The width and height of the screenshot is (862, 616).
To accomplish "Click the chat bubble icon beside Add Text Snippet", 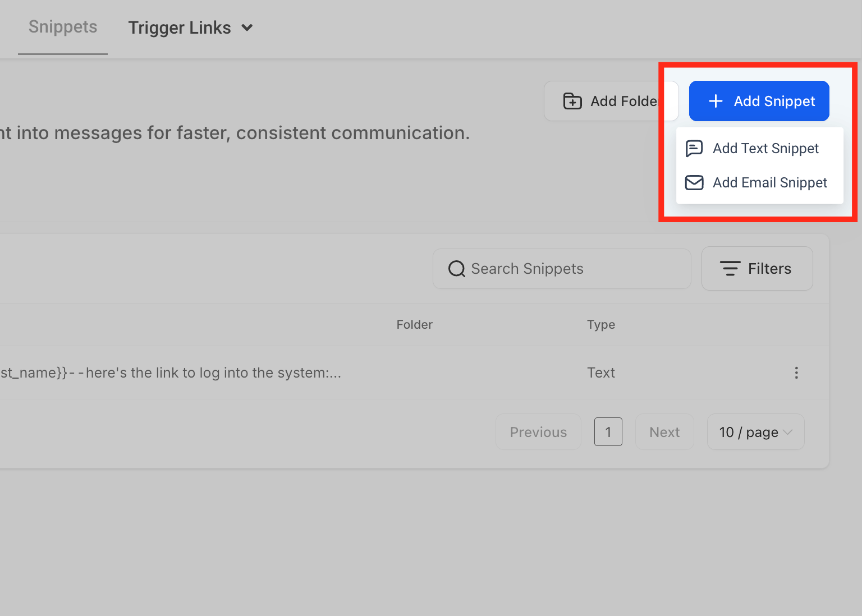I will (694, 148).
